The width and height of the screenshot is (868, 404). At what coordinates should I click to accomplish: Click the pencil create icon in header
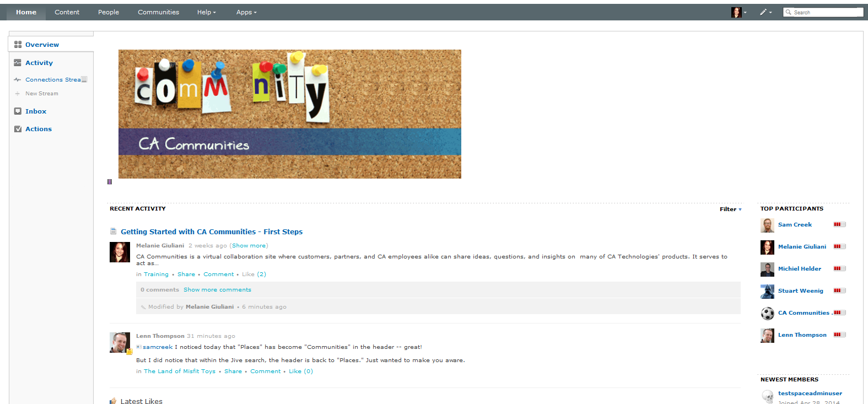763,12
